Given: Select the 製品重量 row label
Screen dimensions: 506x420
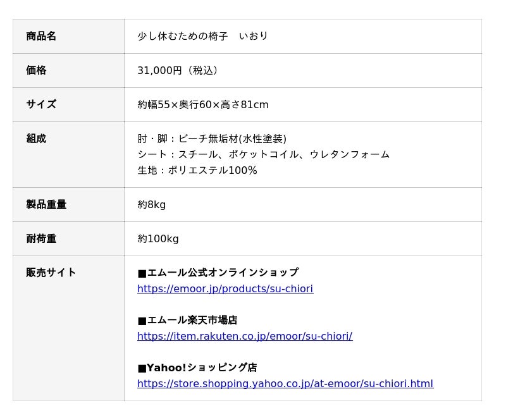Looking at the screenshot, I should click(46, 204).
